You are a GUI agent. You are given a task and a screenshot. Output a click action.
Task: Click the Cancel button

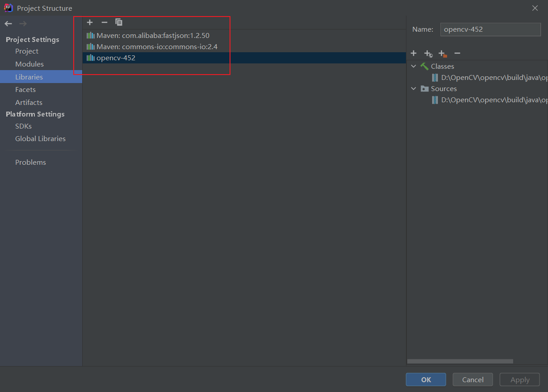(x=473, y=379)
